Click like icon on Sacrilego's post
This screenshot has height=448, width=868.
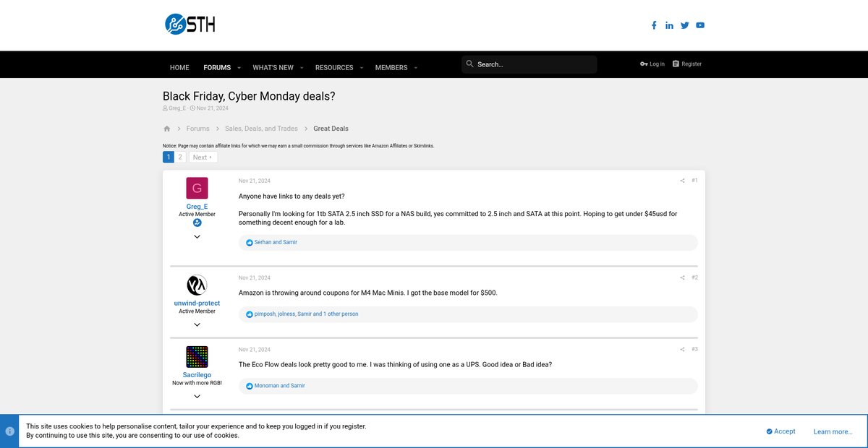250,386
